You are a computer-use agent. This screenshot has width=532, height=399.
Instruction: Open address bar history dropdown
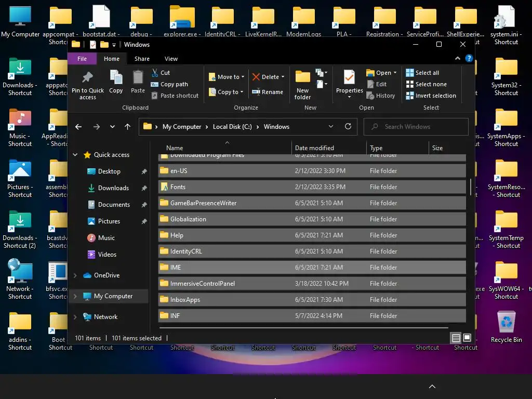331,127
